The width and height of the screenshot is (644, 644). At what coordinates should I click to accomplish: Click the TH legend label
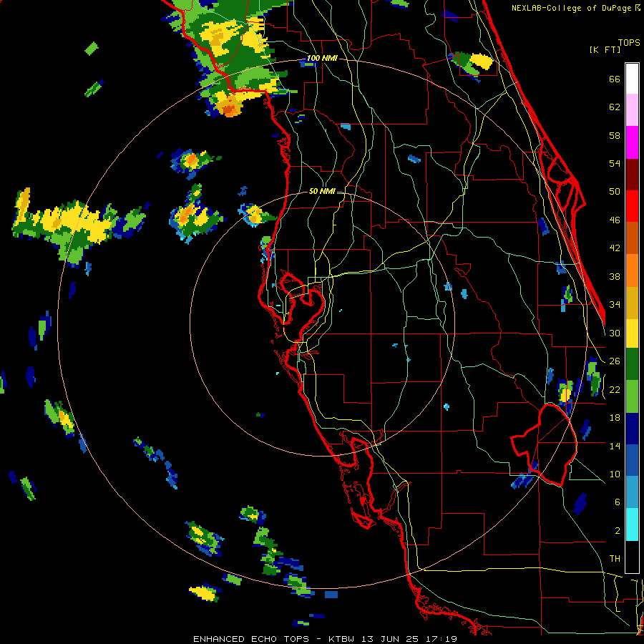[x=615, y=558]
